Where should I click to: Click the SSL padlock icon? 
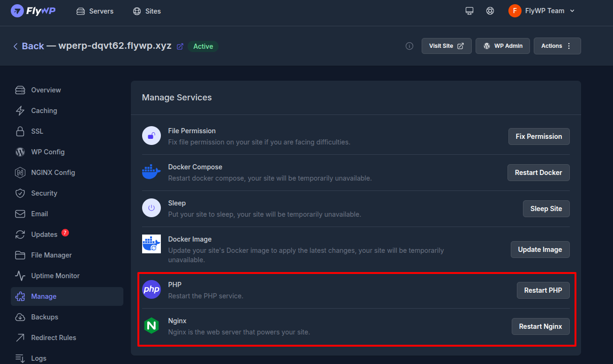coord(20,131)
